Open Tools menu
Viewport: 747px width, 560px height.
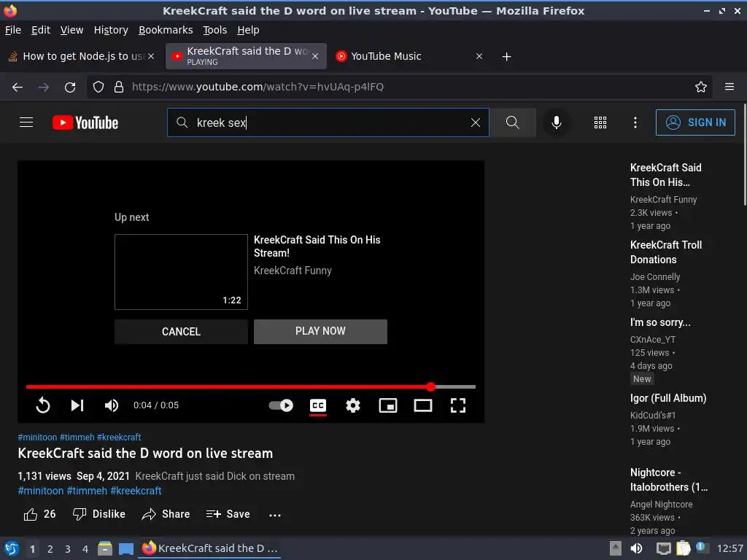click(215, 30)
